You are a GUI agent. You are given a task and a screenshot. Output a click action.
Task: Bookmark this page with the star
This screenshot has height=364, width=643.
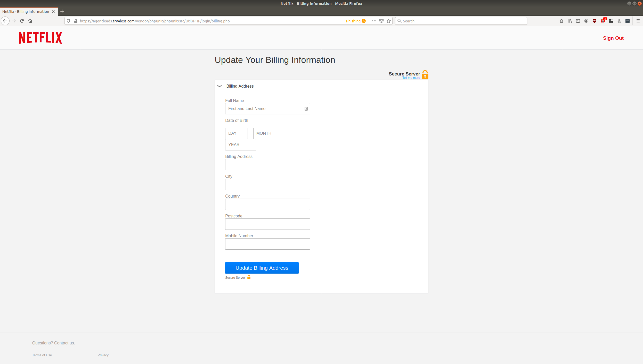pos(389,21)
